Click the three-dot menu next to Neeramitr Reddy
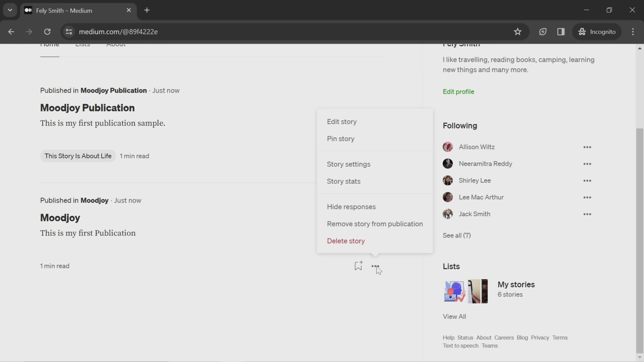 (x=587, y=164)
